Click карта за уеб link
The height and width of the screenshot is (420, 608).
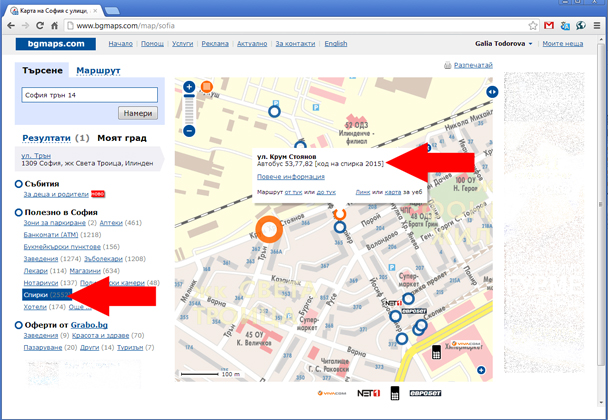[393, 192]
